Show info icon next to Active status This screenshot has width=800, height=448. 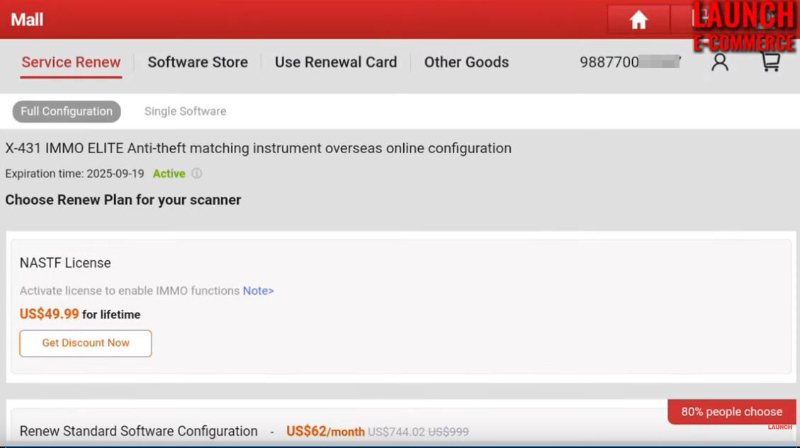(196, 173)
